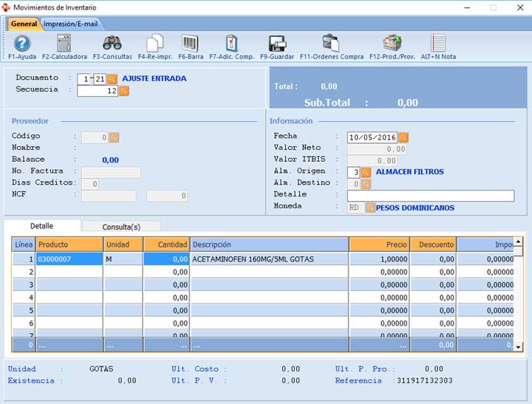Open the Alm. Origen lookup button
Viewport: 532px width, 404px height.
(366, 172)
